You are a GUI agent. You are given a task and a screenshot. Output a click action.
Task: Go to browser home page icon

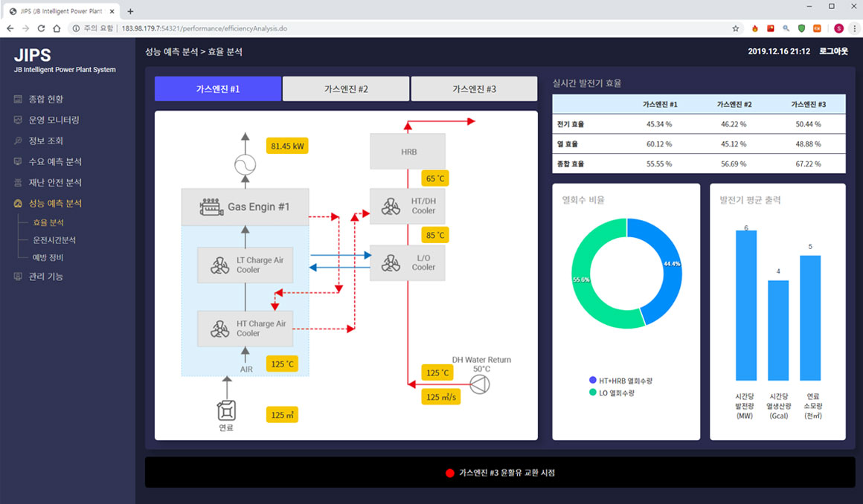[x=57, y=28]
